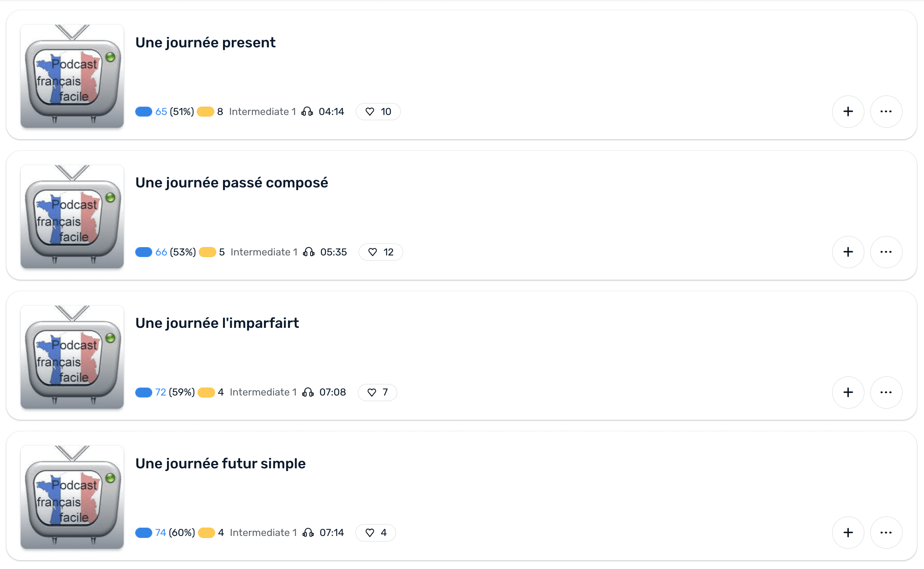Add Une journée futur simple via plus icon

(x=848, y=532)
